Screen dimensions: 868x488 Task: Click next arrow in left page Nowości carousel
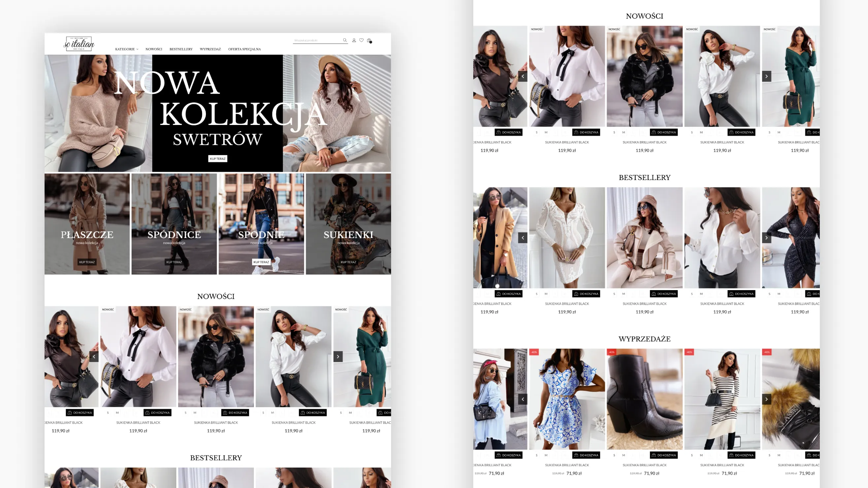(338, 356)
